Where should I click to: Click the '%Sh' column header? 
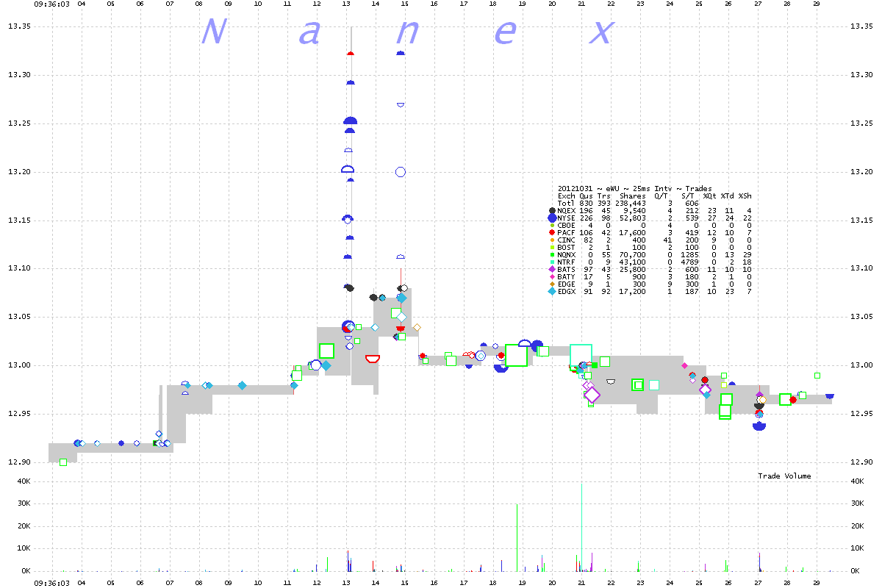[745, 196]
